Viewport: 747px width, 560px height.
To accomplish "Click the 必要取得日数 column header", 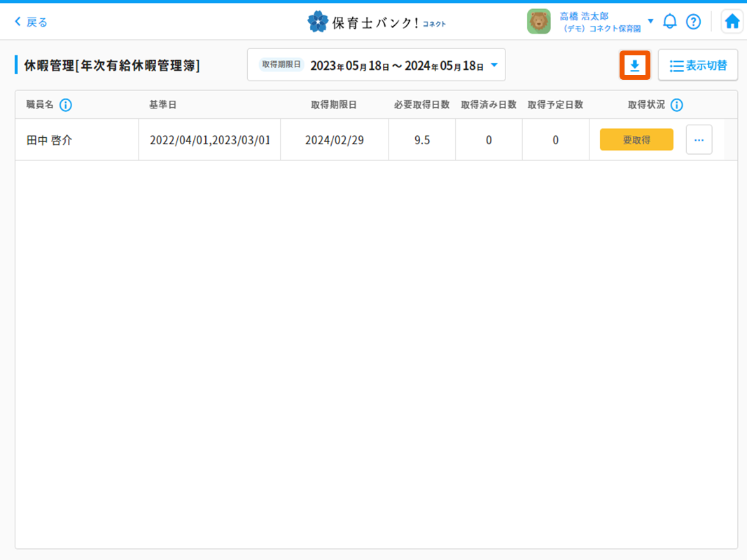I will pos(421,105).
